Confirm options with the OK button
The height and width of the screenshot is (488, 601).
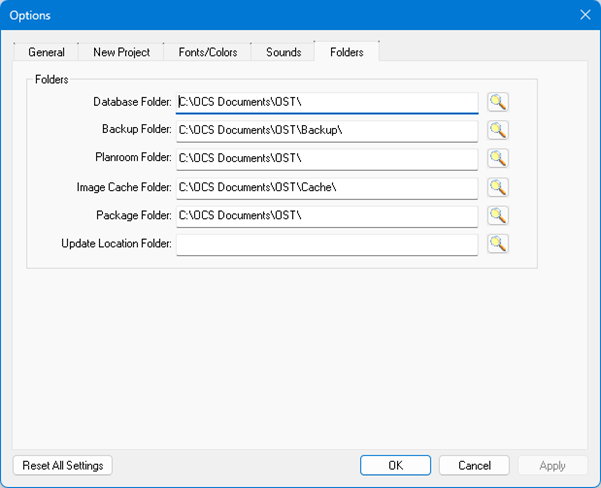[x=395, y=465]
